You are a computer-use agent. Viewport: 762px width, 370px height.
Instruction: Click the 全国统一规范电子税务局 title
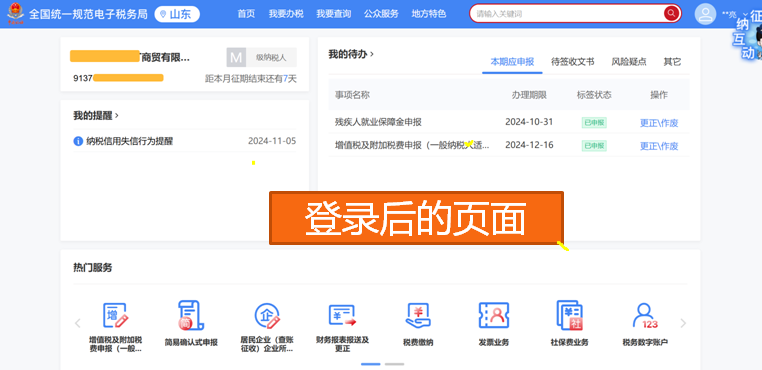(88, 14)
